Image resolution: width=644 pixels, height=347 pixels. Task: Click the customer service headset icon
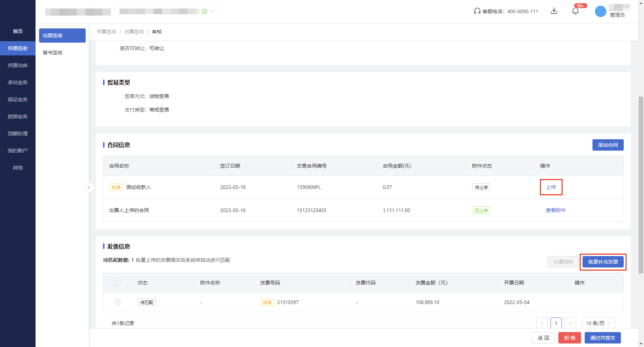click(x=477, y=11)
